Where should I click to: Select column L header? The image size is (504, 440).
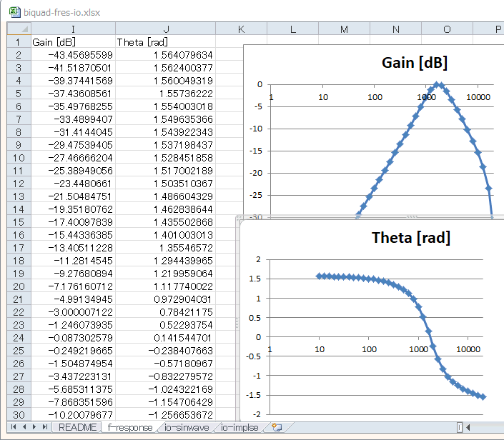pyautogui.click(x=292, y=29)
